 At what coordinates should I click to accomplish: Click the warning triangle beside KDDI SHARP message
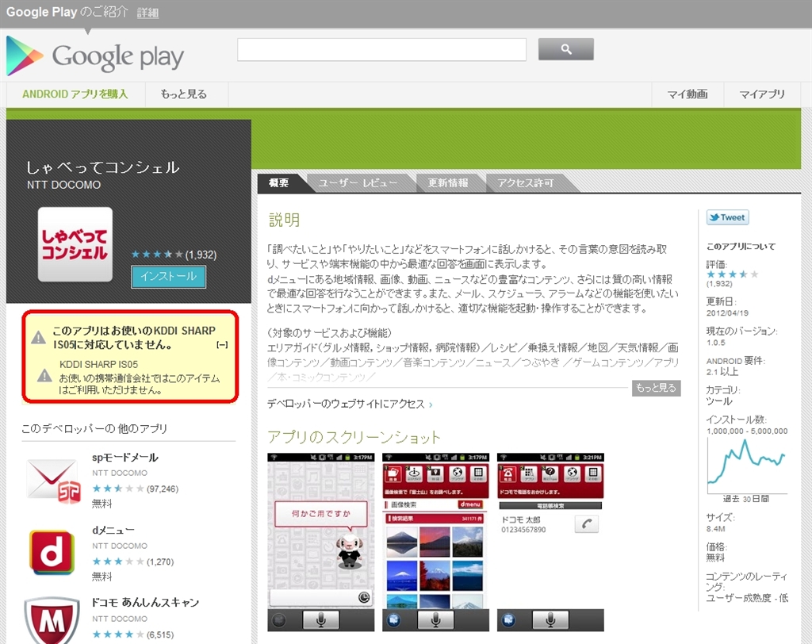[38, 338]
